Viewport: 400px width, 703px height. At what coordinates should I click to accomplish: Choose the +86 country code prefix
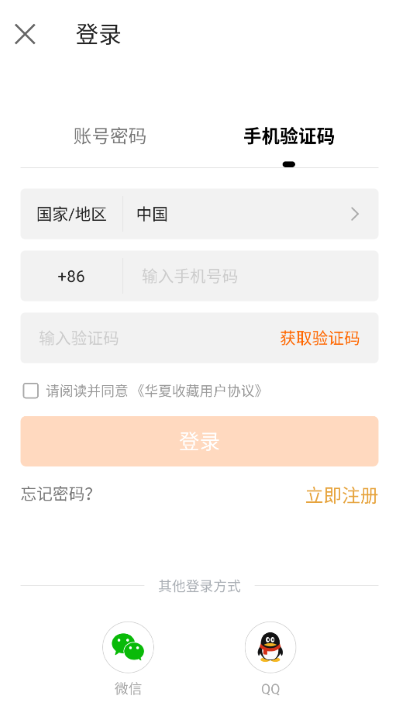tap(71, 276)
